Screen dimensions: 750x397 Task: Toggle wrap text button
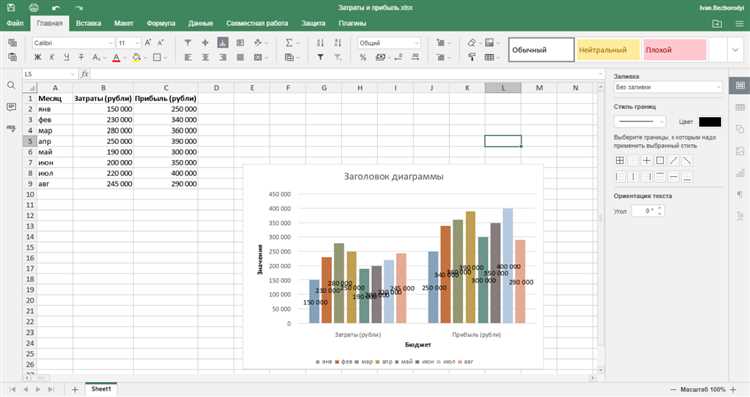(240, 43)
